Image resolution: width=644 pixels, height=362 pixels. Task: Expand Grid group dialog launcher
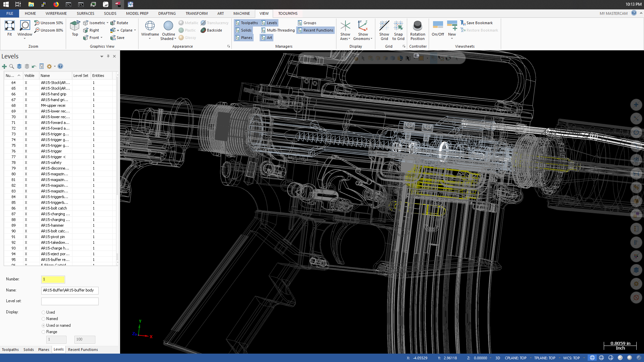pyautogui.click(x=404, y=46)
